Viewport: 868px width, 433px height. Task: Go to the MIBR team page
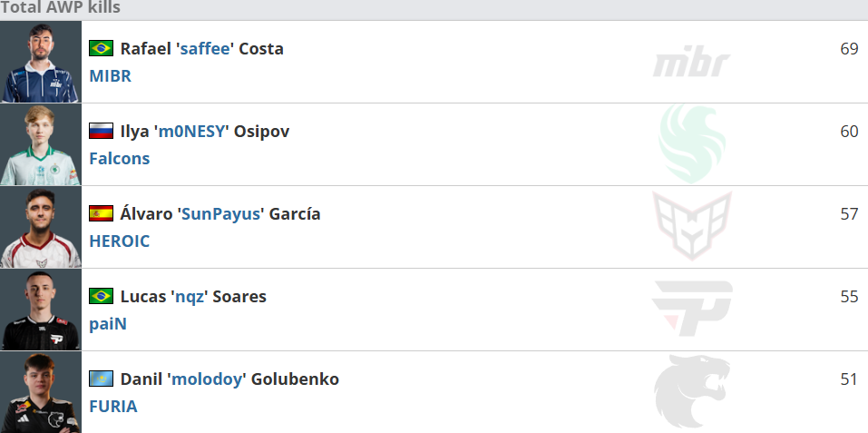pyautogui.click(x=110, y=75)
